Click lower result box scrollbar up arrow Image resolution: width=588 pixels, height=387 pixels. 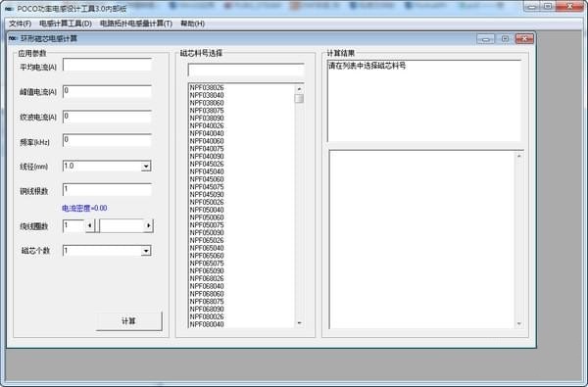tap(519, 156)
